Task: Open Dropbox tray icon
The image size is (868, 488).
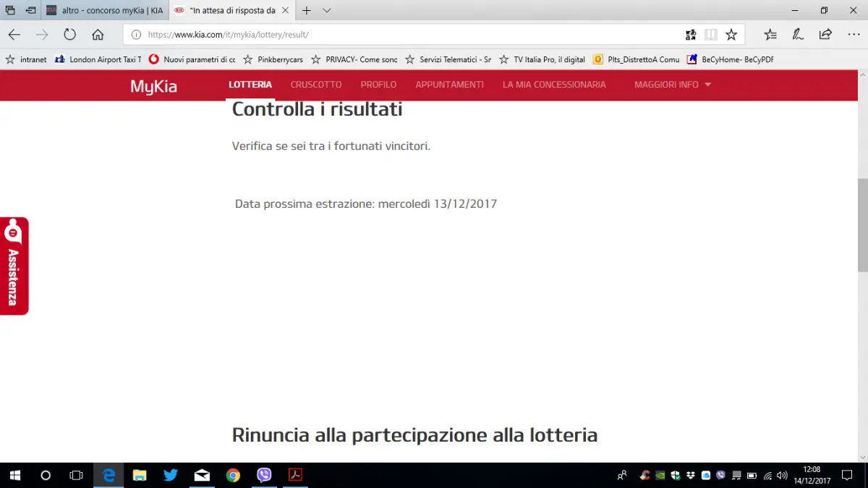Action: point(690,476)
